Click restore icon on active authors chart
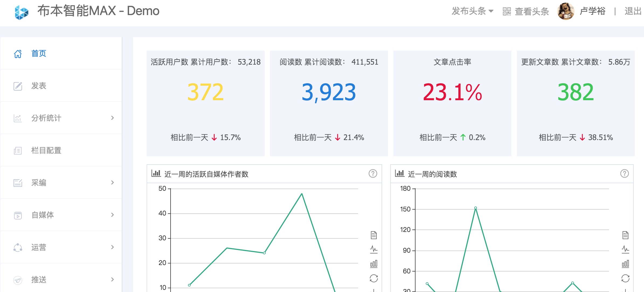This screenshot has height=292, width=644. (374, 278)
